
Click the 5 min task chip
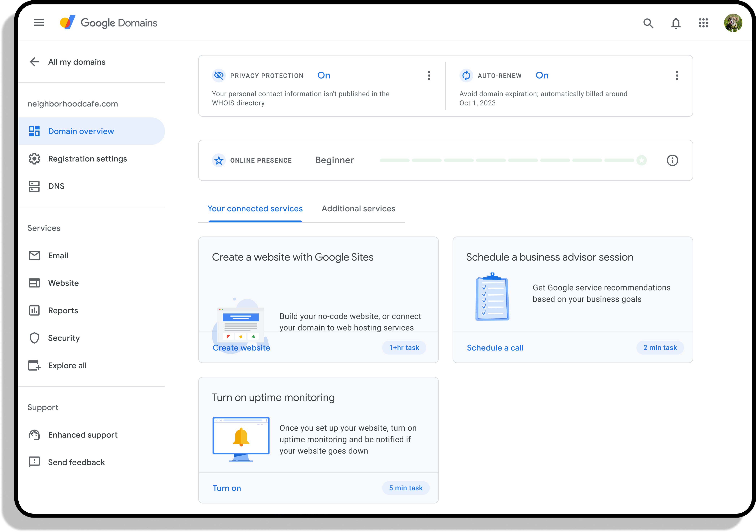(406, 488)
